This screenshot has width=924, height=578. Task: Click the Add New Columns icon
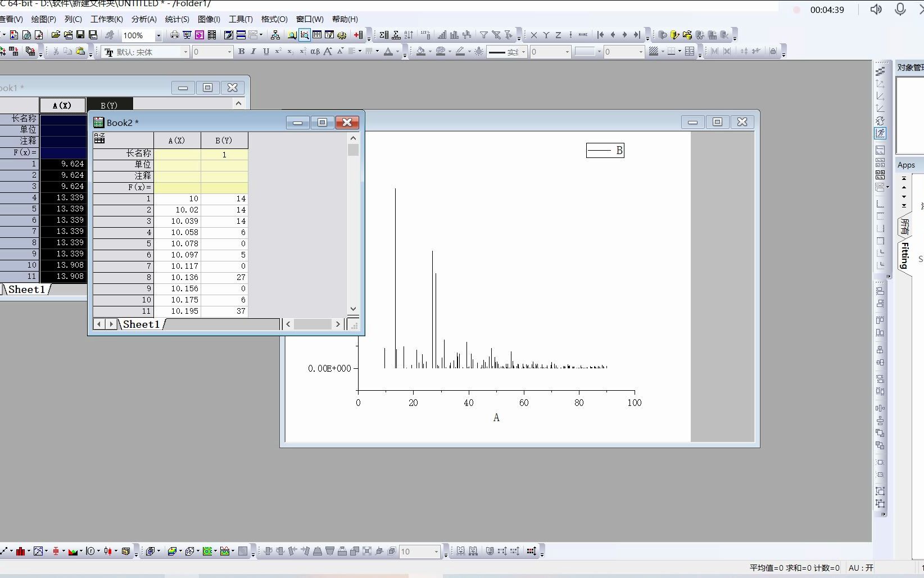(358, 35)
